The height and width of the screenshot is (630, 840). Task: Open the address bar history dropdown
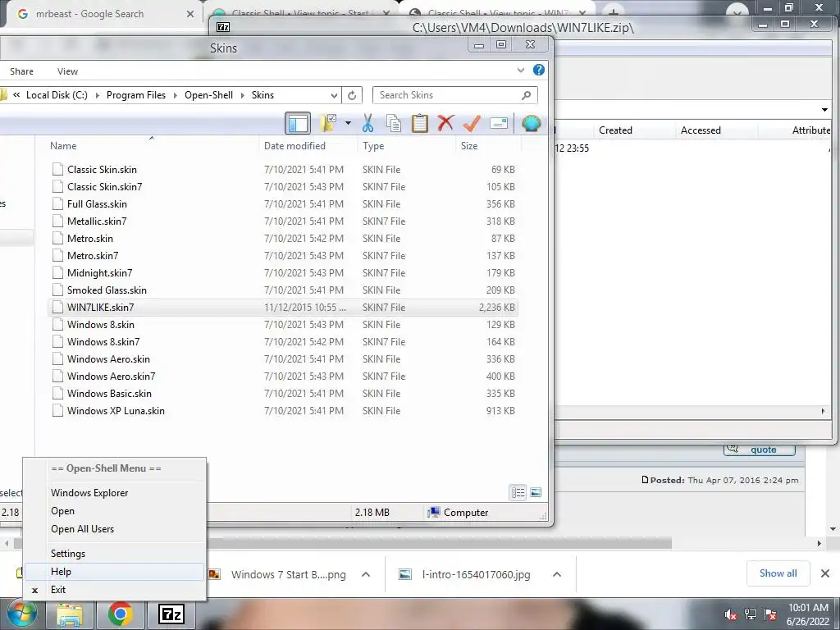point(334,95)
